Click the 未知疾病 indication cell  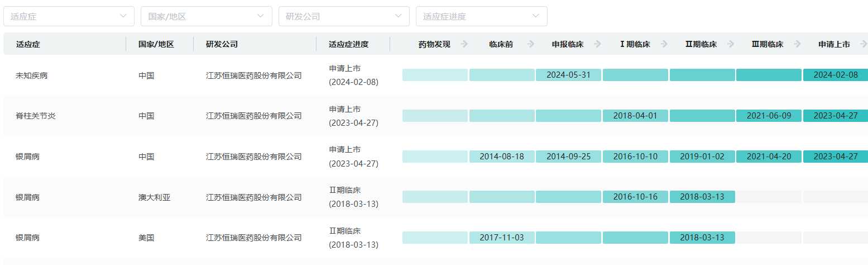click(32, 75)
